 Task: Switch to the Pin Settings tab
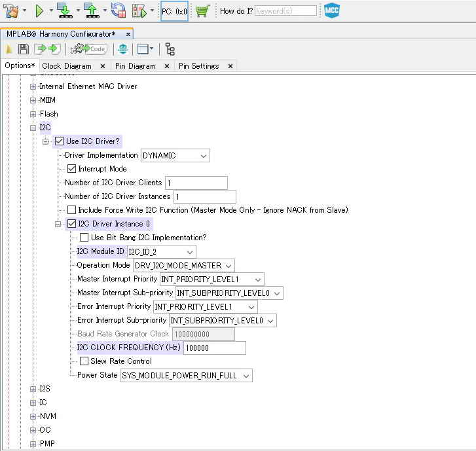pos(198,66)
